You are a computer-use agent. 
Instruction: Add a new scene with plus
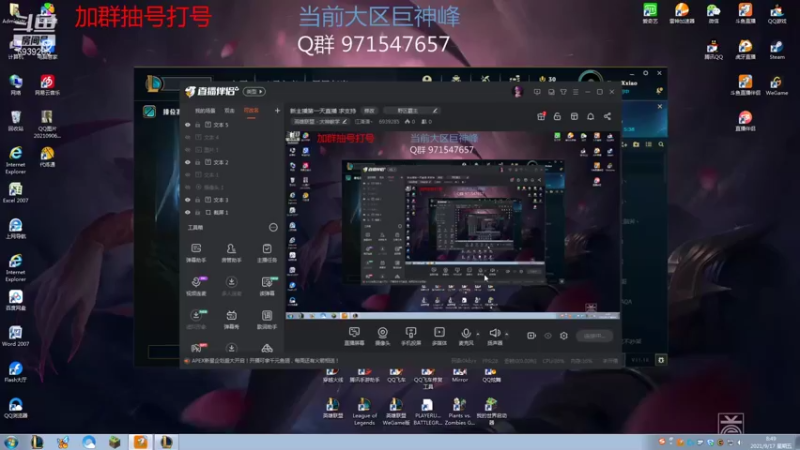point(277,111)
